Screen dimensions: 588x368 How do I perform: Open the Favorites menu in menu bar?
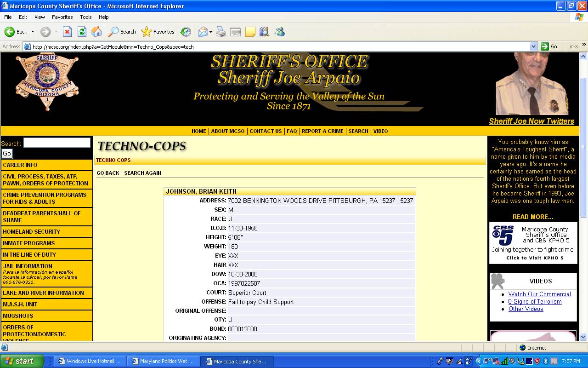coord(62,17)
